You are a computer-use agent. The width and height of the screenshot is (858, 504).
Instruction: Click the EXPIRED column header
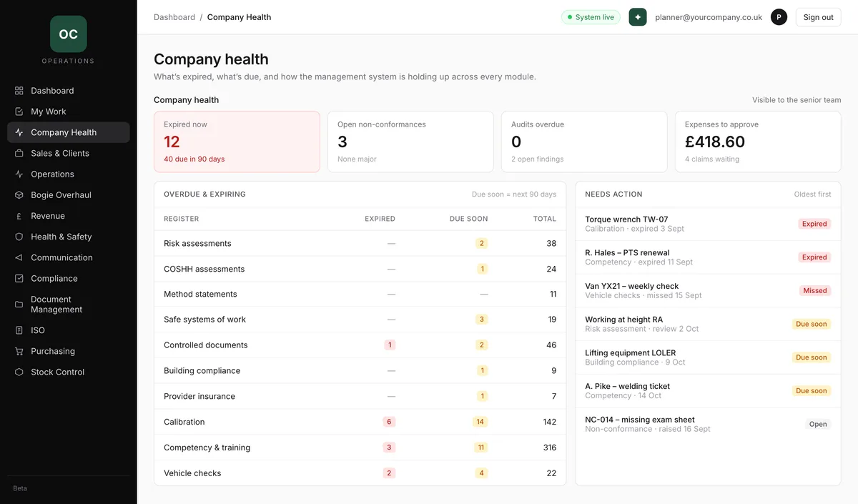tap(380, 219)
